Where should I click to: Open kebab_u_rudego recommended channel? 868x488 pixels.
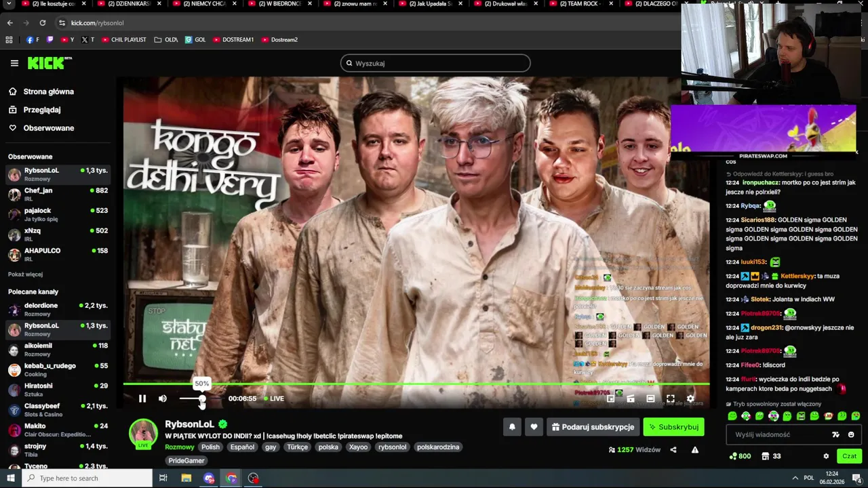(x=58, y=370)
